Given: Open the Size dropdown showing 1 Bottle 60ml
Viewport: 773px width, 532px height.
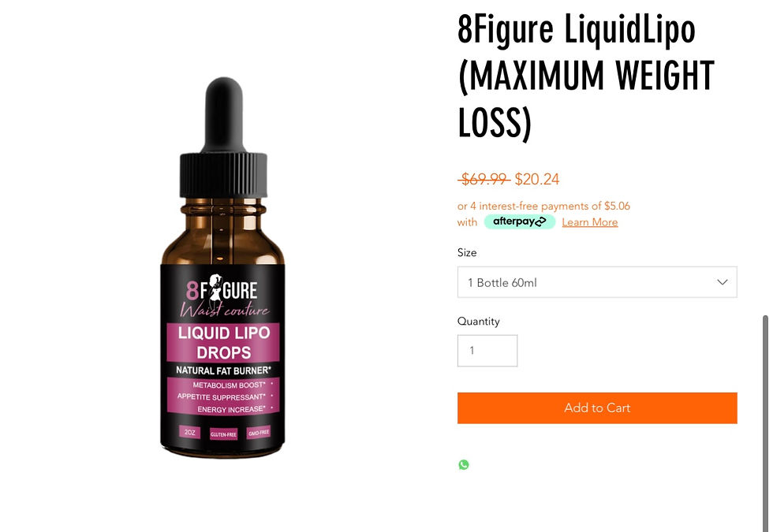Looking at the screenshot, I should (597, 282).
